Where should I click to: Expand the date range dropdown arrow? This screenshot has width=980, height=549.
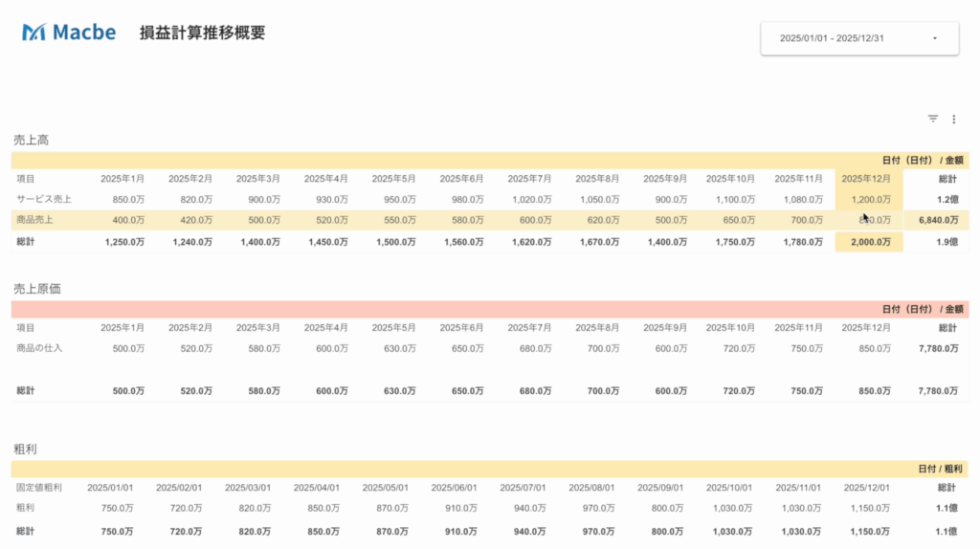pyautogui.click(x=934, y=39)
